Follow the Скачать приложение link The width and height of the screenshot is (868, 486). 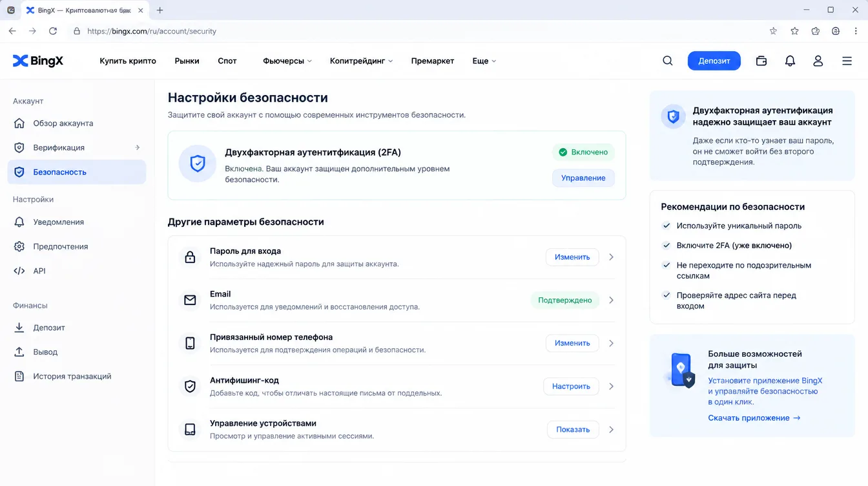tap(754, 418)
